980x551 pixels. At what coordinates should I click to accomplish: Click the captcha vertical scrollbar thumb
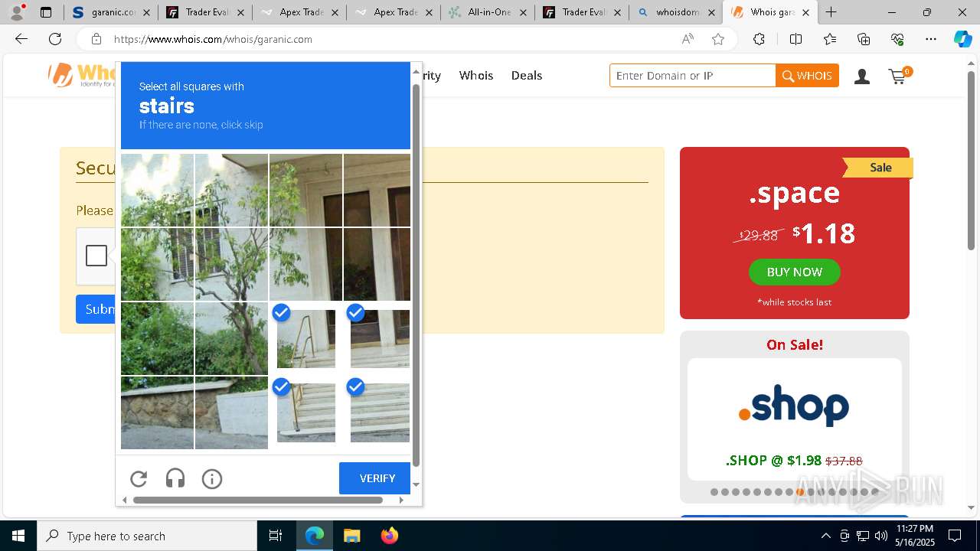(x=416, y=275)
